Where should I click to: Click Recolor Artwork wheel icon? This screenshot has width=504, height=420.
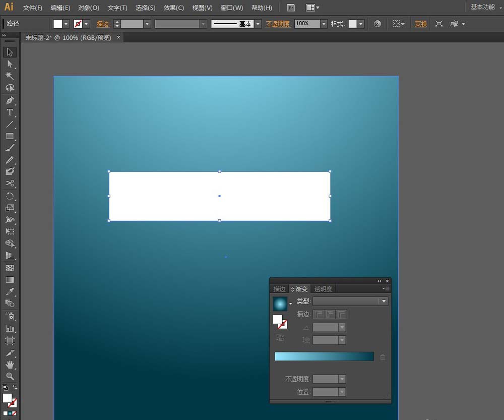[377, 24]
